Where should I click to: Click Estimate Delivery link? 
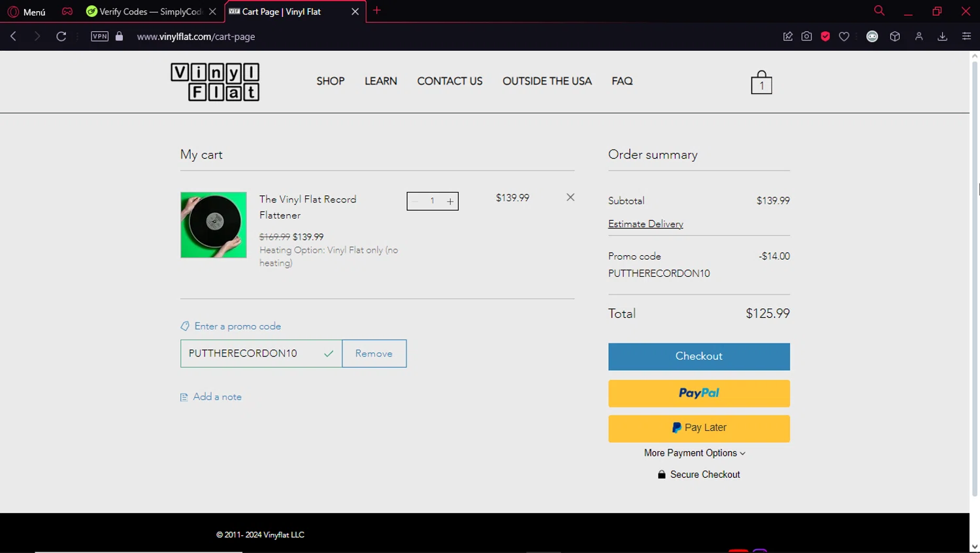pos(645,224)
